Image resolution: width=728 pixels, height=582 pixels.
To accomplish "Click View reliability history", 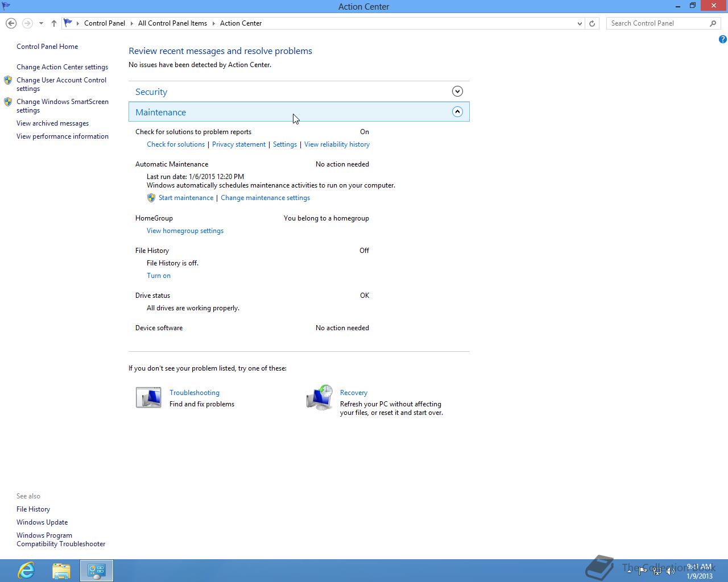I will click(x=337, y=144).
